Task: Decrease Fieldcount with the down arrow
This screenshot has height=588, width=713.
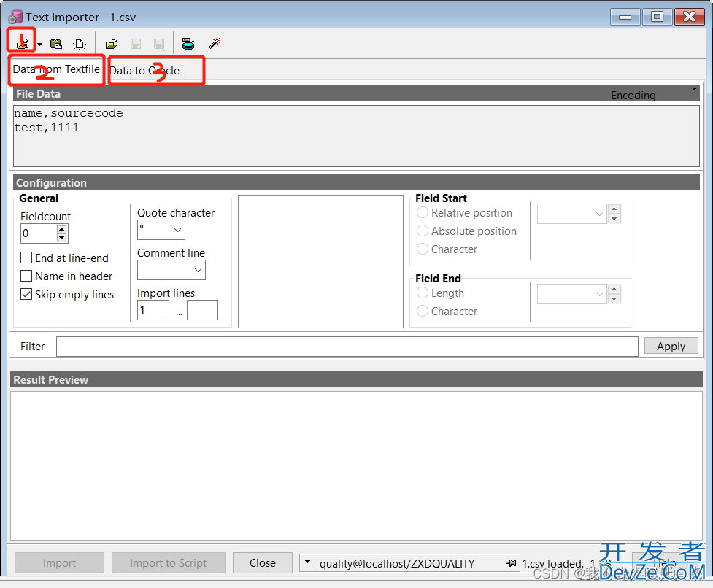Action: click(62, 238)
